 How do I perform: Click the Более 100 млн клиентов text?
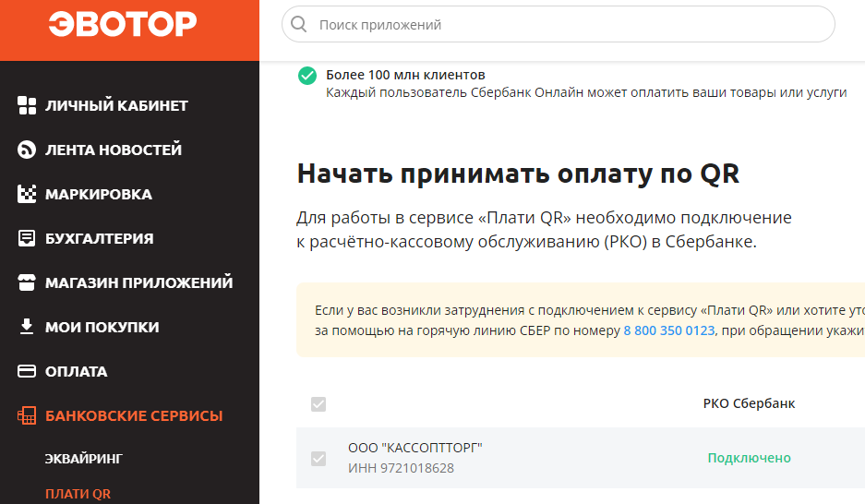click(405, 75)
